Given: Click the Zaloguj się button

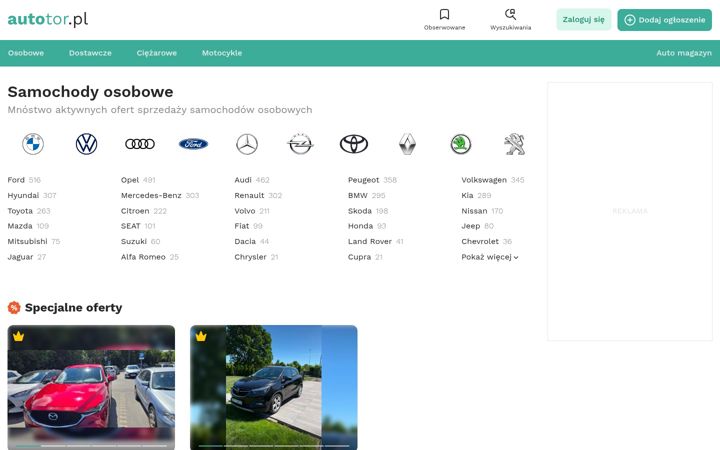Looking at the screenshot, I should 584,20.
